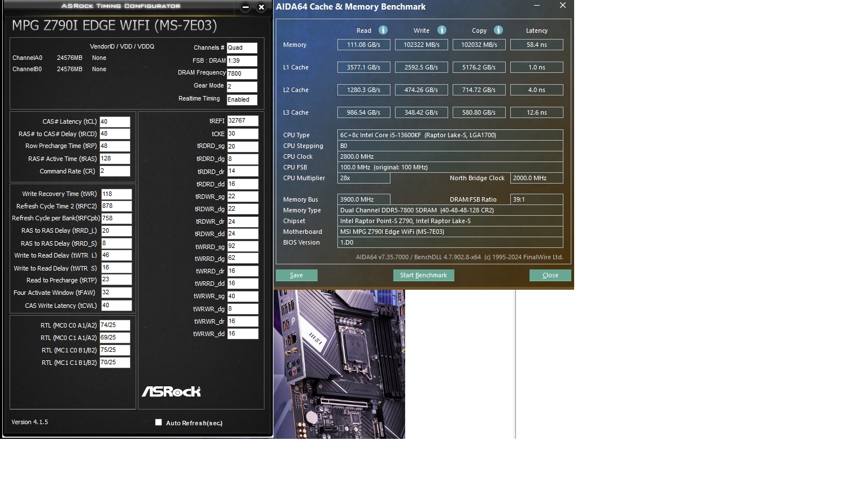Click the L1 Cache Read value 3577.1 GB/s
The image size is (868, 488).
tap(364, 67)
